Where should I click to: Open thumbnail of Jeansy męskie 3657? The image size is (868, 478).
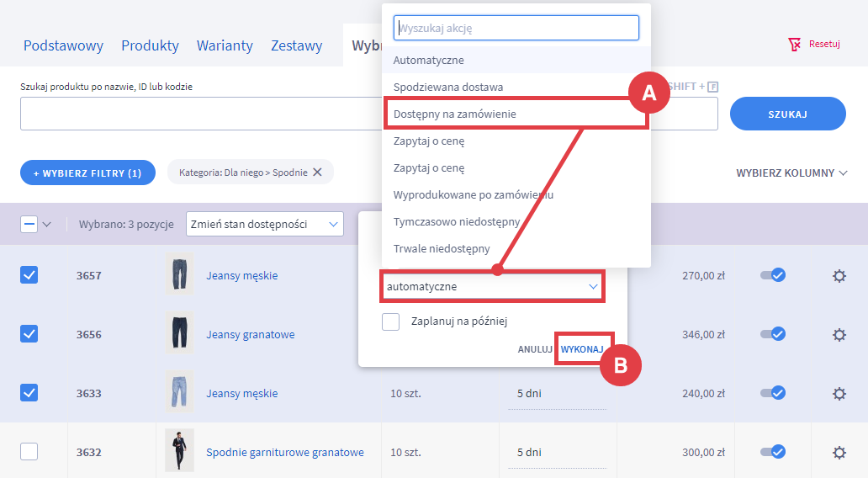[x=180, y=274]
